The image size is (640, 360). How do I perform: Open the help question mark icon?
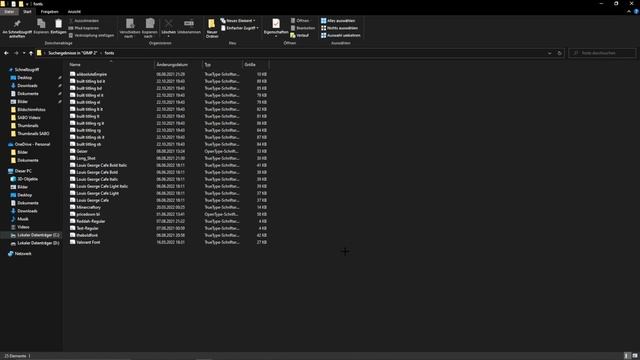(x=636, y=11)
